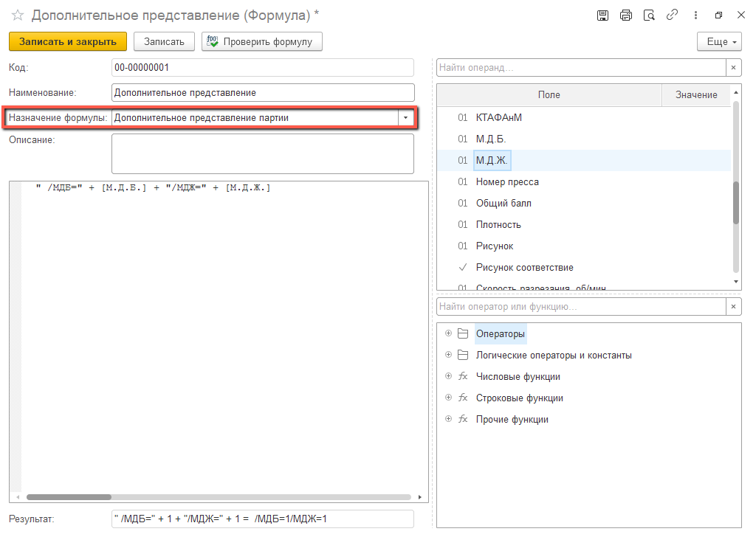
Task: Expand Логические операторы и константы
Action: [448, 356]
